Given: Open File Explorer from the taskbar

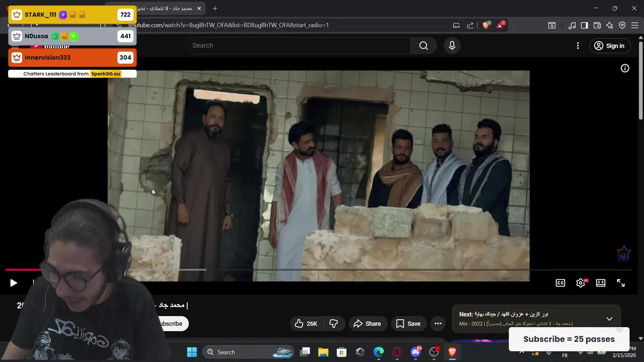Looking at the screenshot, I should (323, 352).
